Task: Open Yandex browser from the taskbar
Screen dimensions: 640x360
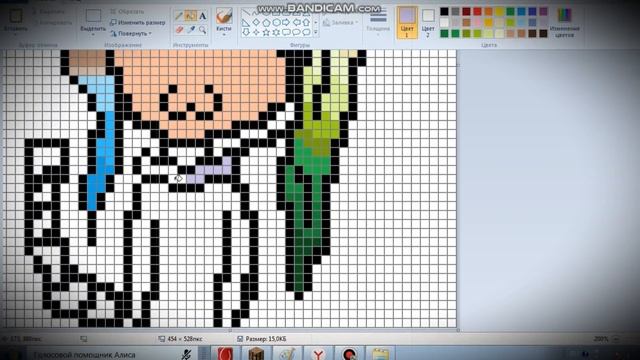Action: [318, 354]
